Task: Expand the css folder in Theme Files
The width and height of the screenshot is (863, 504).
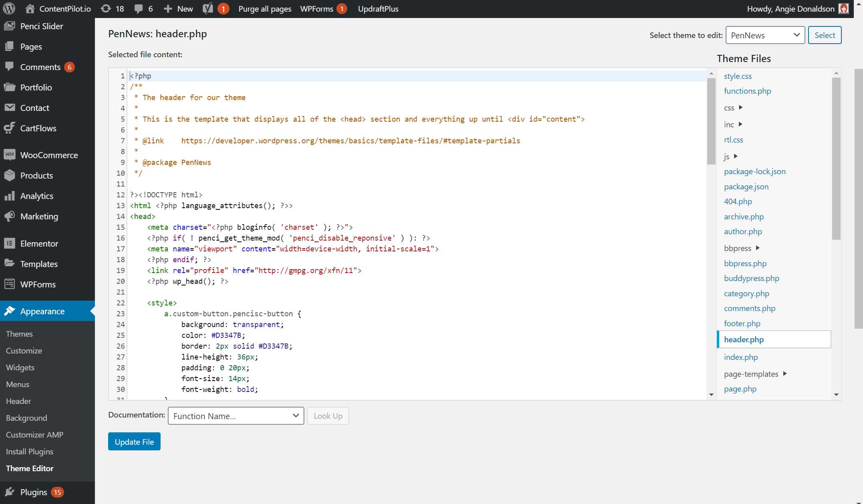Action: [741, 108]
